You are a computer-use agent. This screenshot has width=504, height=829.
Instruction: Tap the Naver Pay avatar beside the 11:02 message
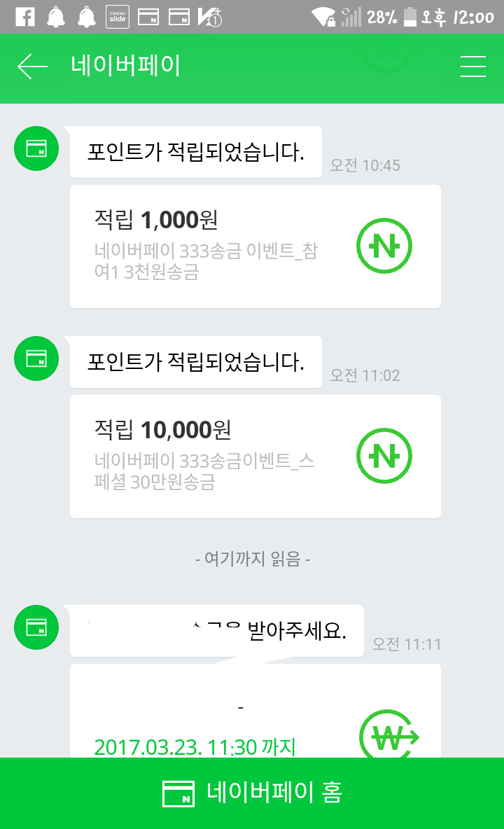pyautogui.click(x=36, y=358)
